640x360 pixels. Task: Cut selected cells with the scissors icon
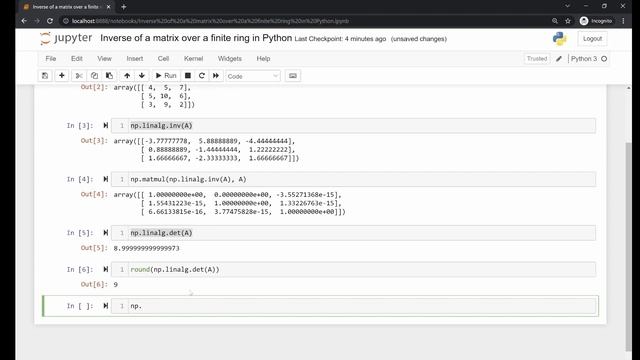pos(79,76)
